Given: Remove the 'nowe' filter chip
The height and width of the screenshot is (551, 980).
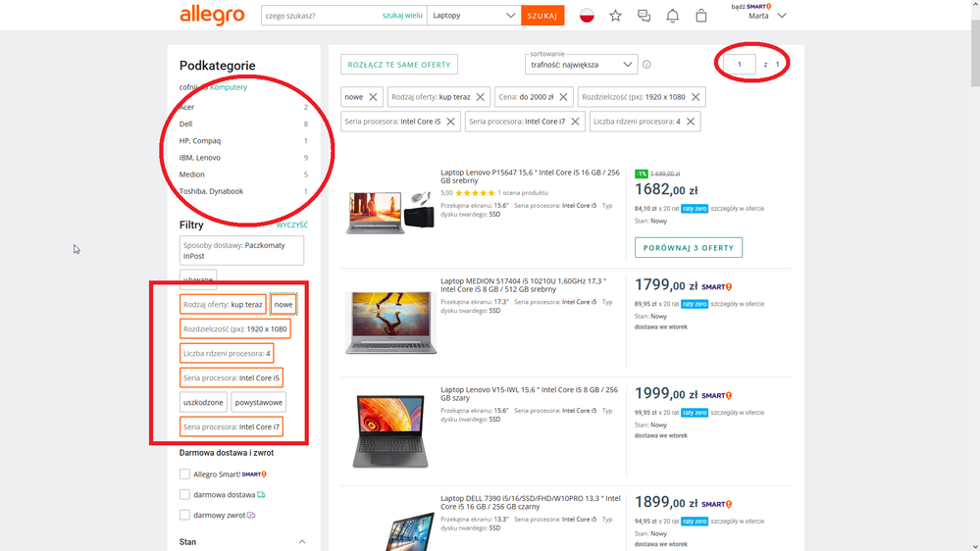Looking at the screenshot, I should point(373,97).
